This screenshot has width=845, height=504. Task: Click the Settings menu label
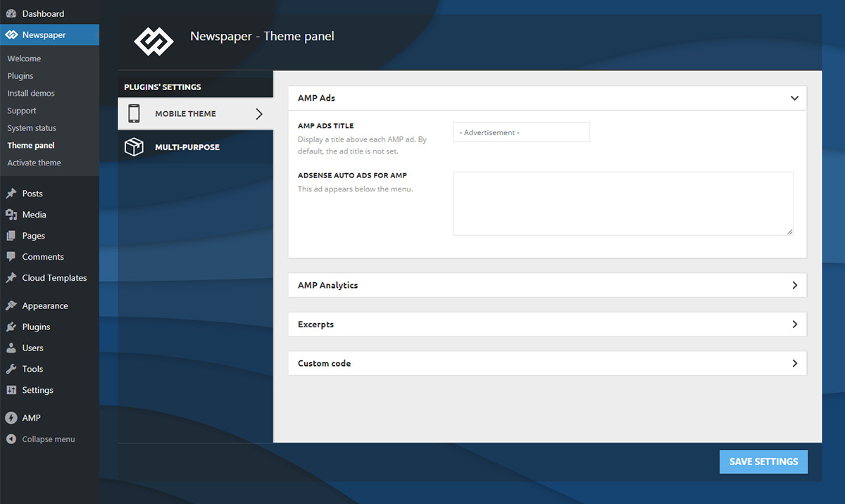(x=37, y=390)
